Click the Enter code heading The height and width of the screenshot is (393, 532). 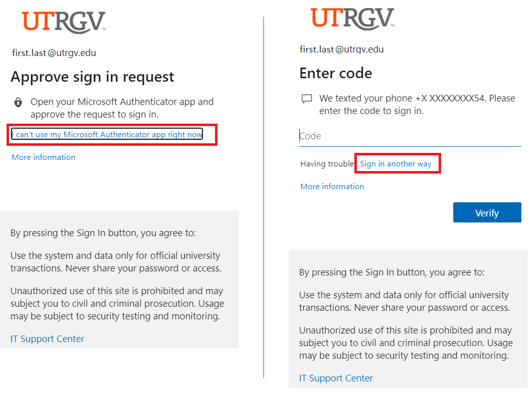click(336, 73)
